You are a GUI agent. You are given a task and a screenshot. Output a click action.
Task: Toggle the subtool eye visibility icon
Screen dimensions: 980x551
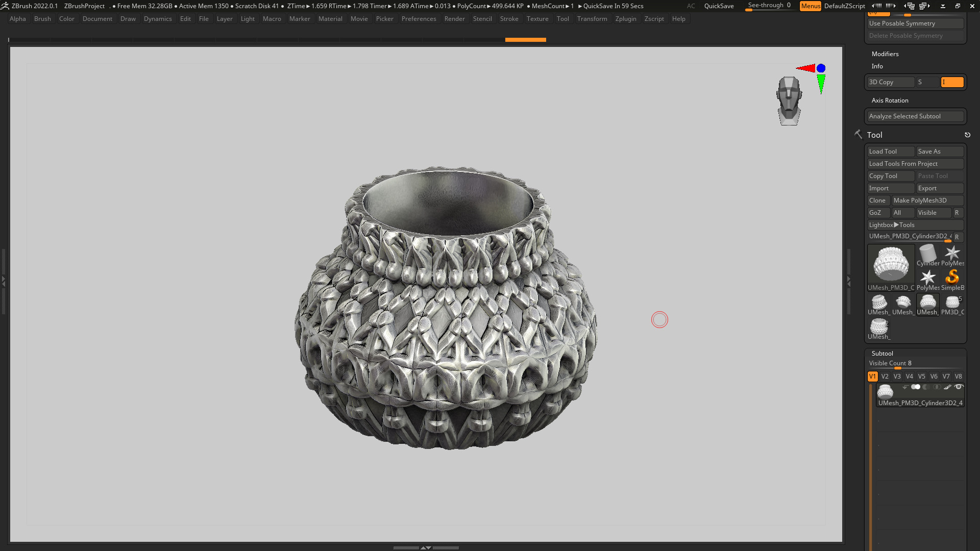[959, 387]
